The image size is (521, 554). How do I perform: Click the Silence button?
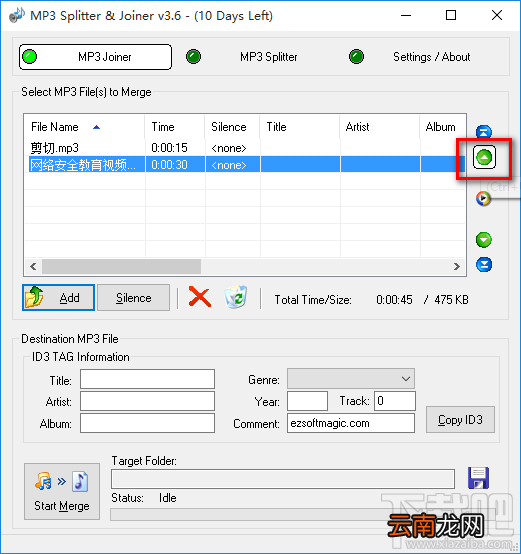[x=134, y=298]
